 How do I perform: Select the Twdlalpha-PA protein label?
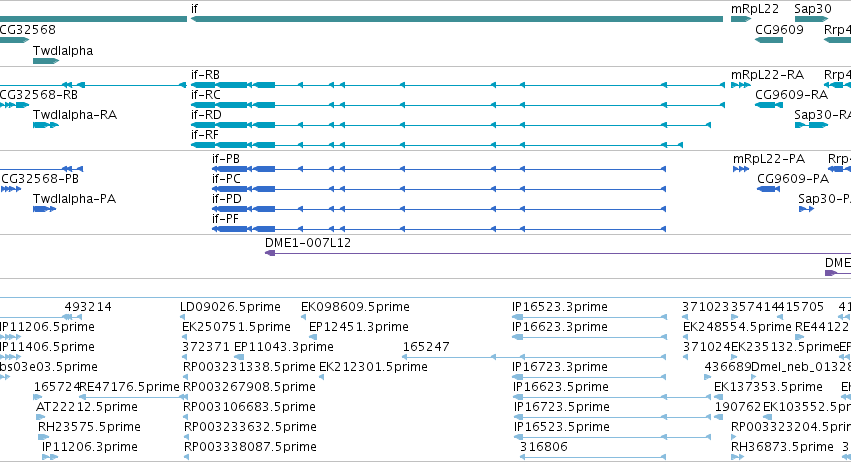pyautogui.click(x=74, y=199)
